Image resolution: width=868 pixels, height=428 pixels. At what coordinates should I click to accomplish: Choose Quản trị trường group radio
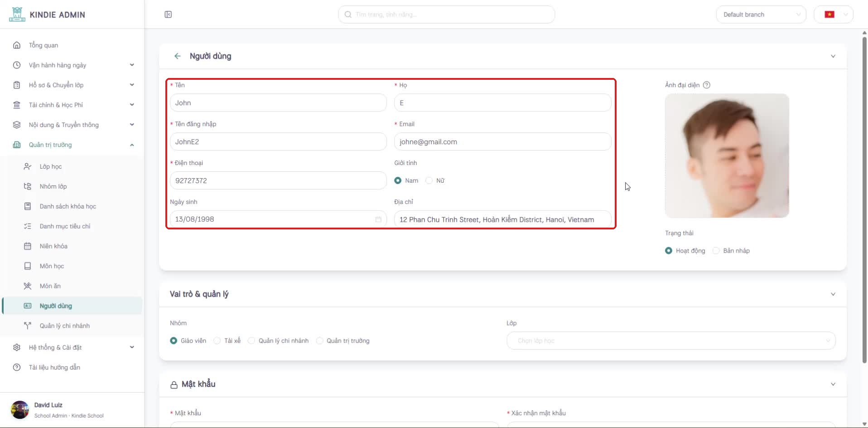[319, 340]
